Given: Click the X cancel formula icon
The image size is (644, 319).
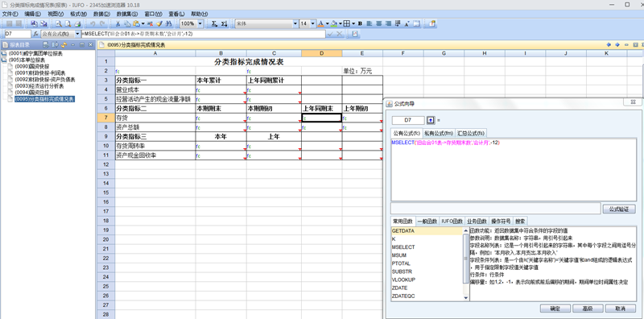Looking at the screenshot, I should tap(340, 34).
